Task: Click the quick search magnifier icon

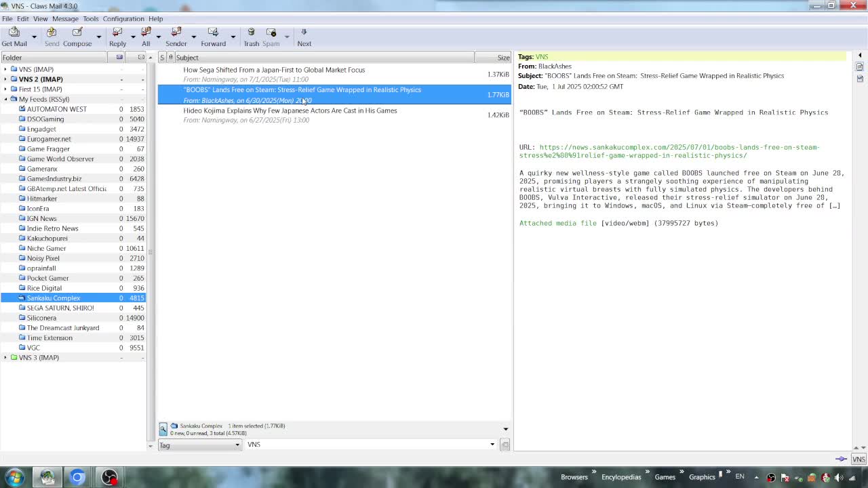Action: [x=163, y=428]
